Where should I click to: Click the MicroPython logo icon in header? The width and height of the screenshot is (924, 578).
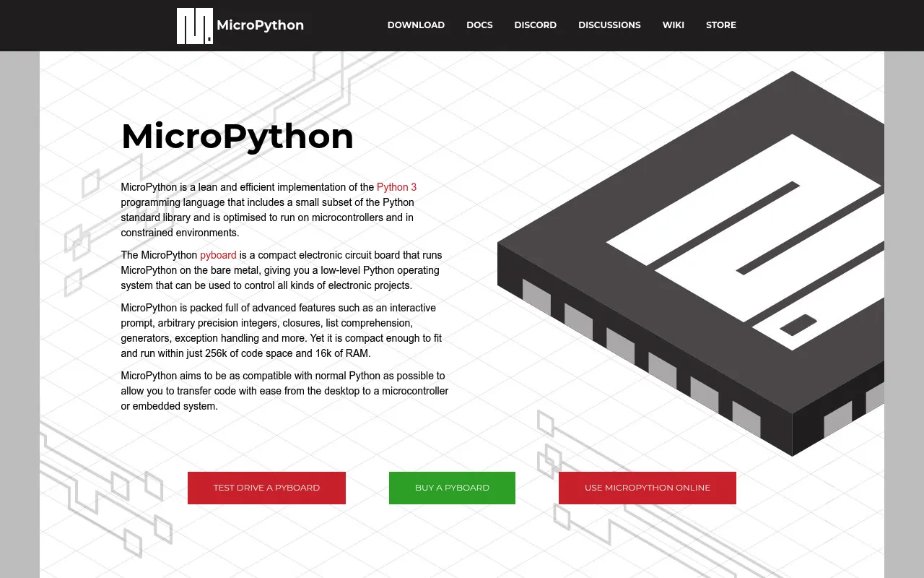pos(195,26)
